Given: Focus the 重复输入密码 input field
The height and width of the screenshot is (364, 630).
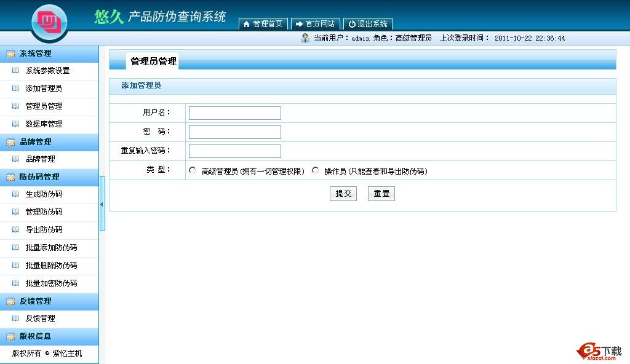Looking at the screenshot, I should 234,151.
